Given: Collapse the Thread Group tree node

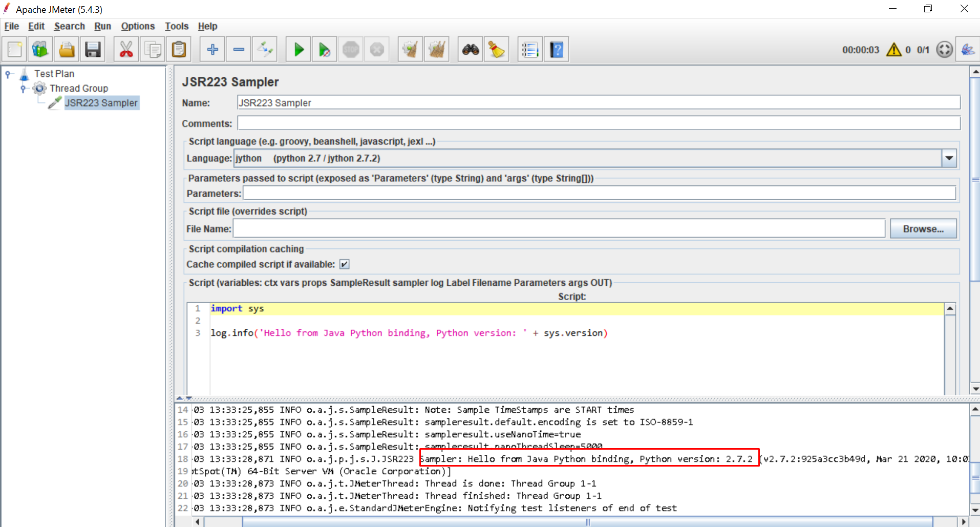Looking at the screenshot, I should (x=23, y=89).
